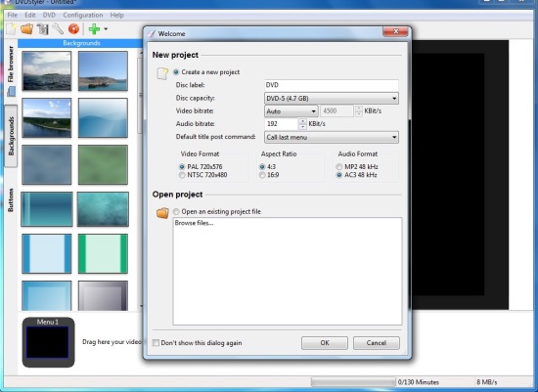Select blue light rays background thumbnail
538x392 pixels.
point(103,117)
